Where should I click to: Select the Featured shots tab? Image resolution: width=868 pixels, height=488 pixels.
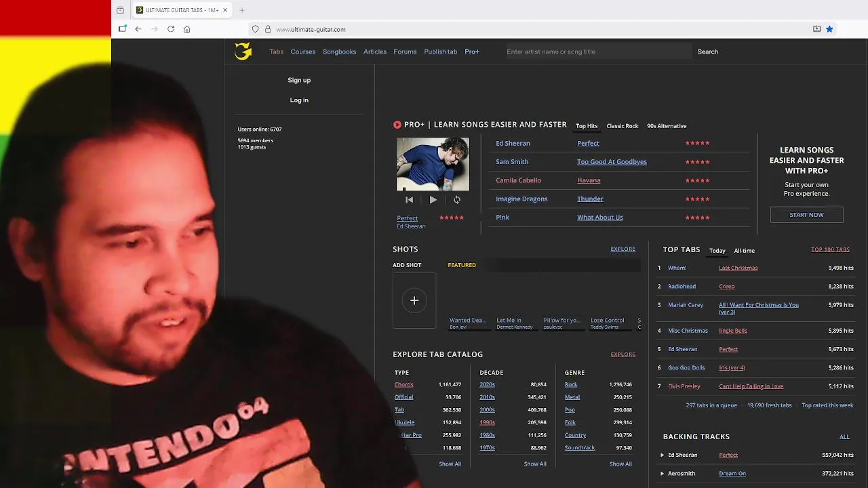(x=462, y=265)
